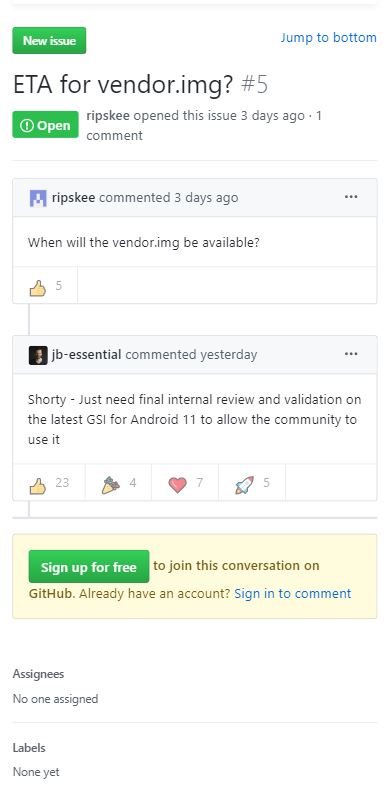Click the thumbs up reaction on ripskee's comment
391x785 pixels.
(x=45, y=286)
